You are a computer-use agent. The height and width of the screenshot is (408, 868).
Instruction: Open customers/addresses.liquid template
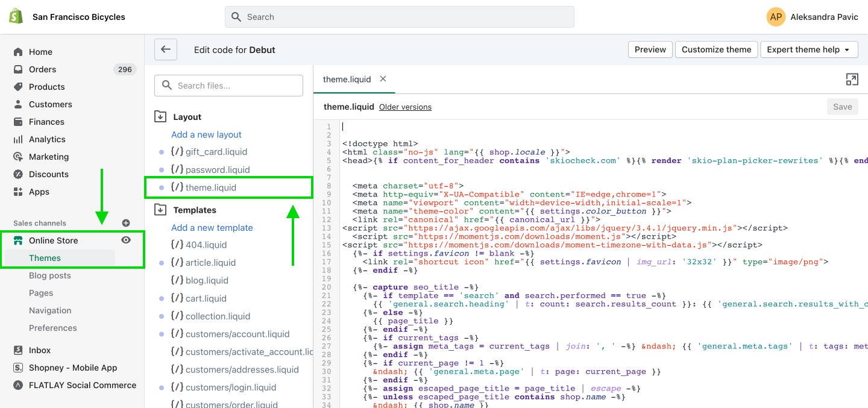click(242, 369)
